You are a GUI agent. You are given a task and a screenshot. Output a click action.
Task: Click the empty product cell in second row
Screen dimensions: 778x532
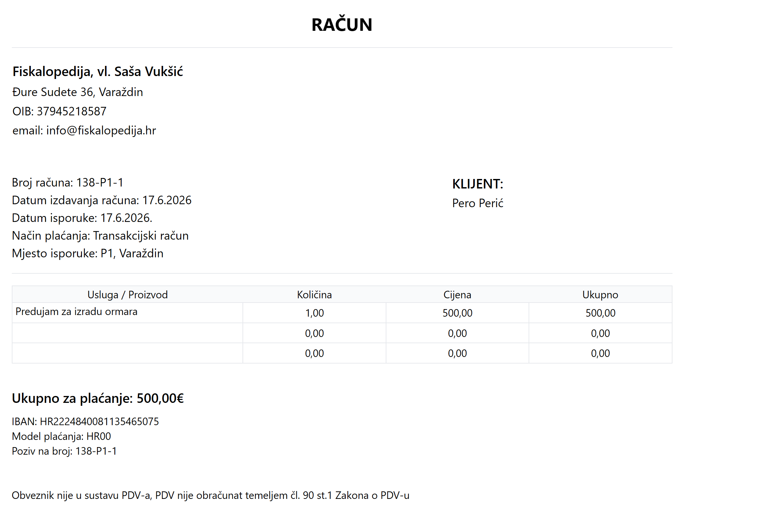(x=127, y=333)
